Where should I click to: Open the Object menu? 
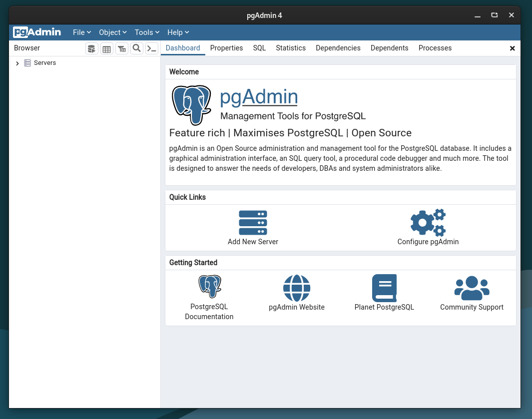(x=112, y=32)
